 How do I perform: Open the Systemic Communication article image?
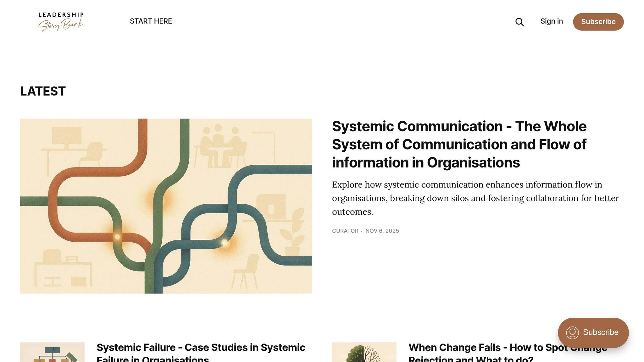tap(166, 206)
